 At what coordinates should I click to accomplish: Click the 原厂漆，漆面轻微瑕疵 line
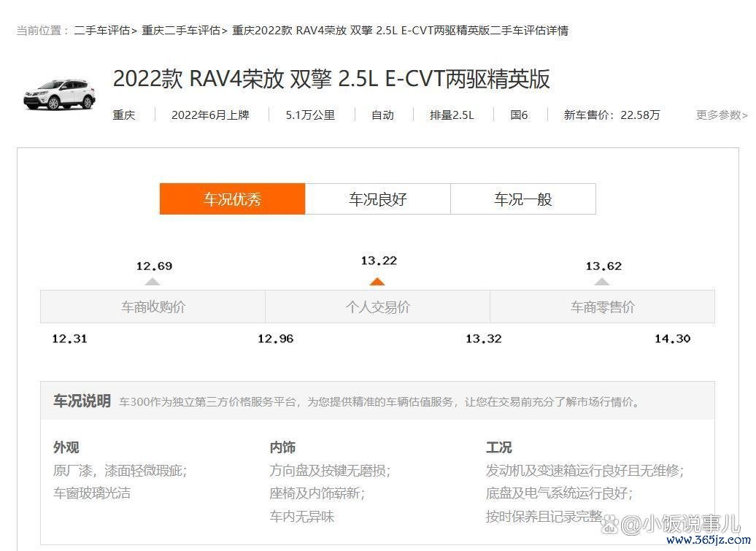120,471
